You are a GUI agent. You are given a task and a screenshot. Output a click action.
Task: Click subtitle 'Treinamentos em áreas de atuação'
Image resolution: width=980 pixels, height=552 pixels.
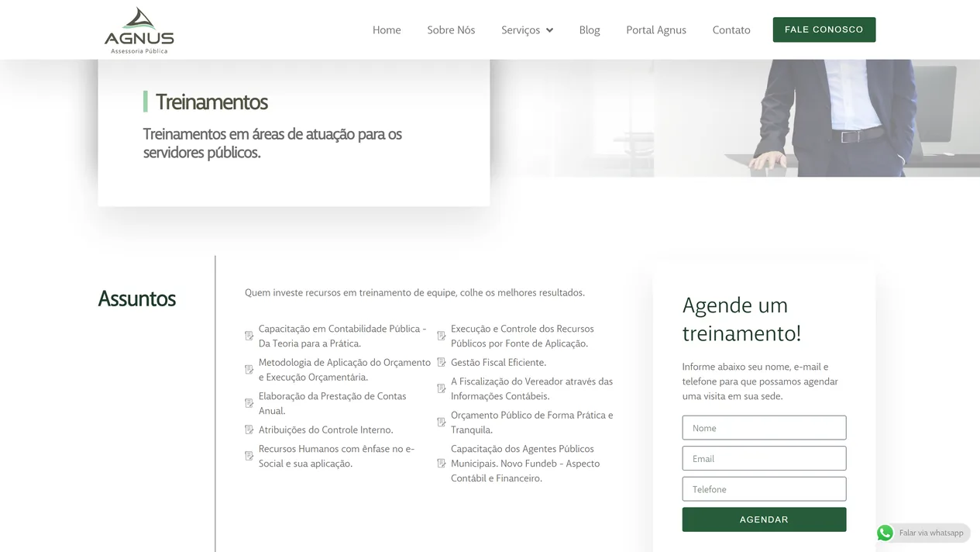tap(273, 143)
